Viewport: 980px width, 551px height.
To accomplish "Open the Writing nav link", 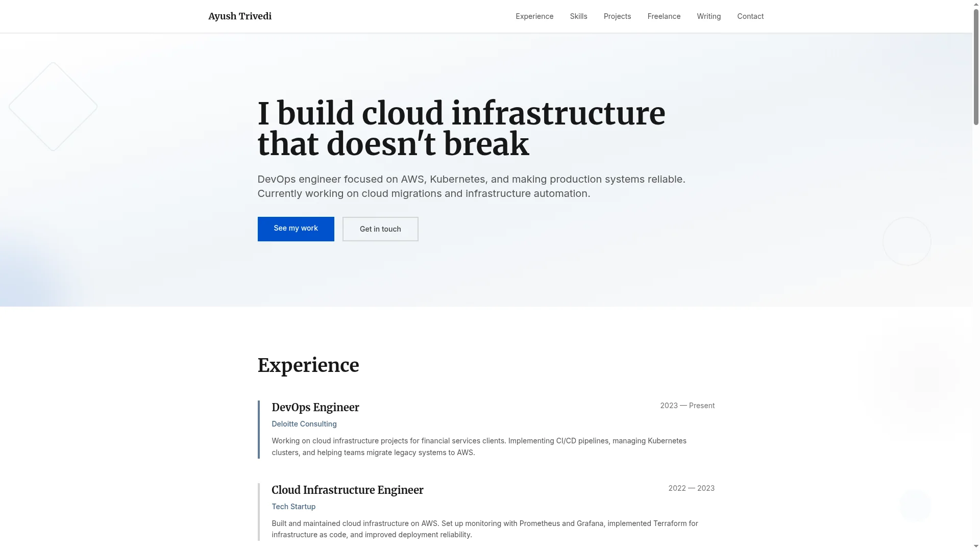I will point(708,16).
